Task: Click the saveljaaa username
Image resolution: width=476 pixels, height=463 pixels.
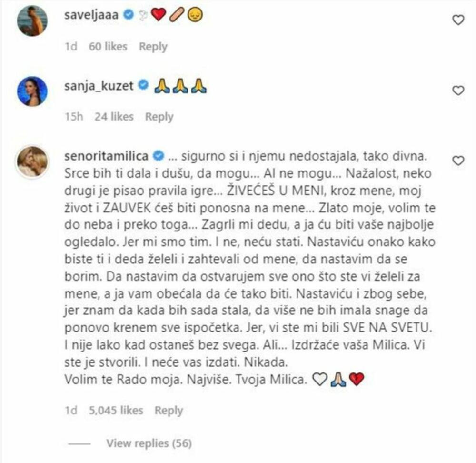Action: tap(91, 15)
